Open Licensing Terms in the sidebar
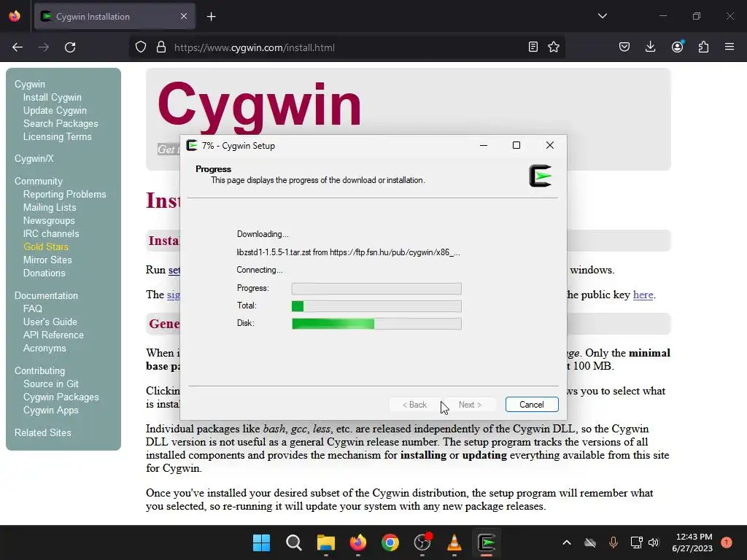The height and width of the screenshot is (560, 747). (57, 136)
